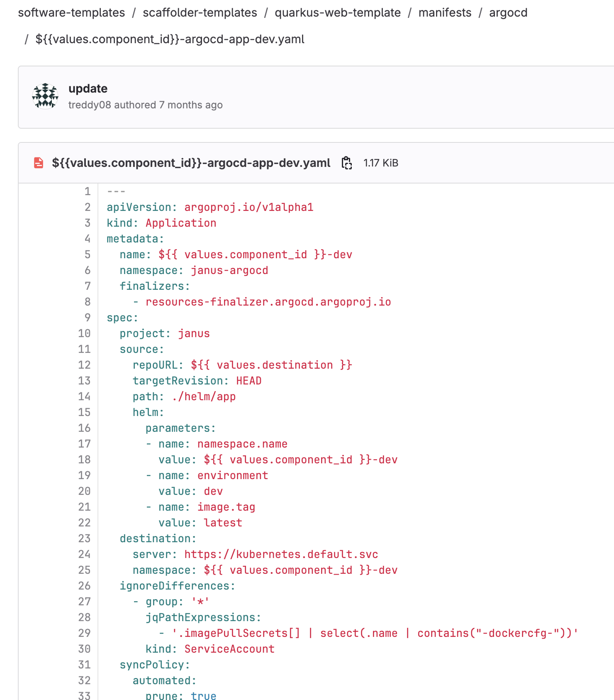The image size is (614, 700).
Task: Open treddy08's avatar image
Action: point(45,96)
